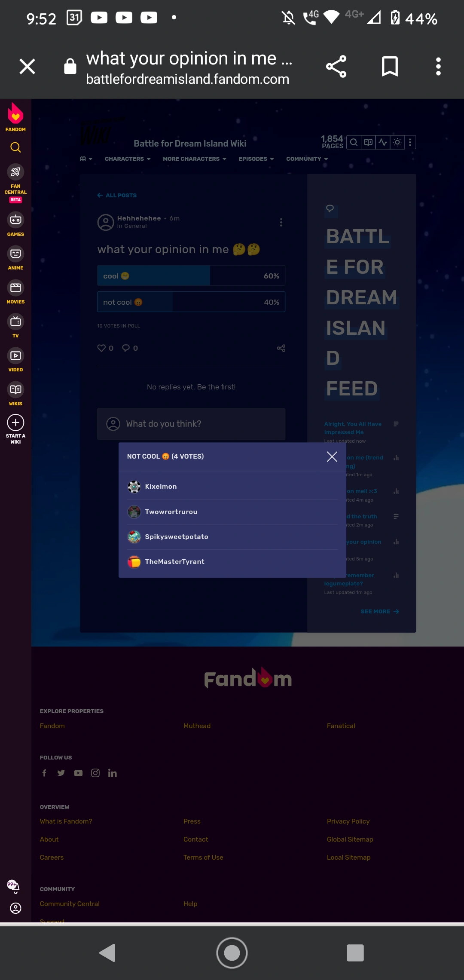The height and width of the screenshot is (980, 464).
Task: Open Fandom Twitter icon
Action: [x=61, y=773]
